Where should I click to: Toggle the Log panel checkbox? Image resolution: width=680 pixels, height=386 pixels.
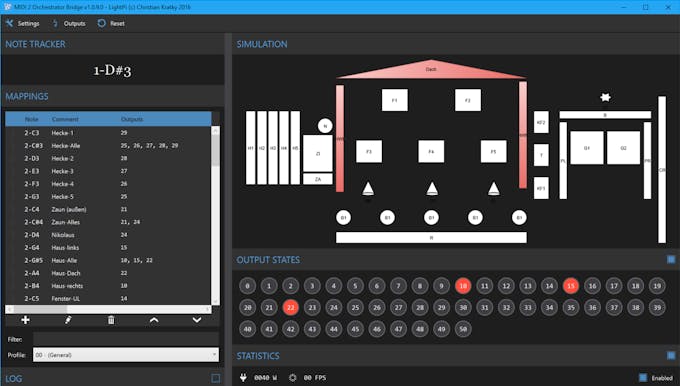point(216,378)
